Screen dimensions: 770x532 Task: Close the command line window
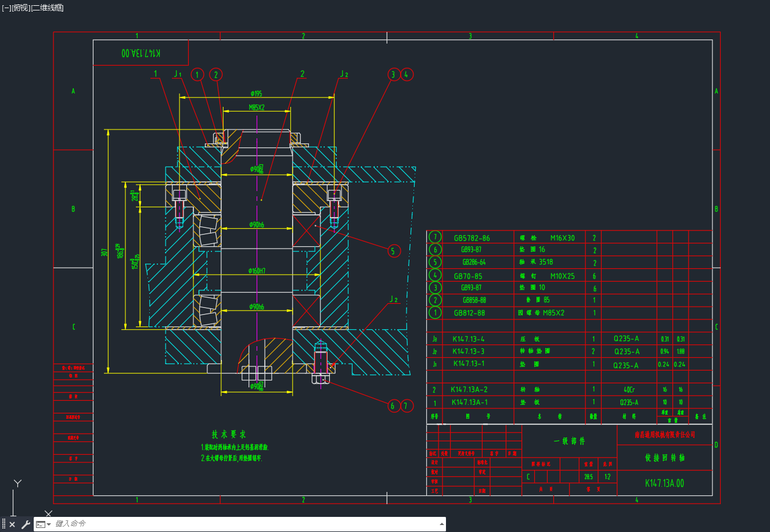click(x=12, y=524)
